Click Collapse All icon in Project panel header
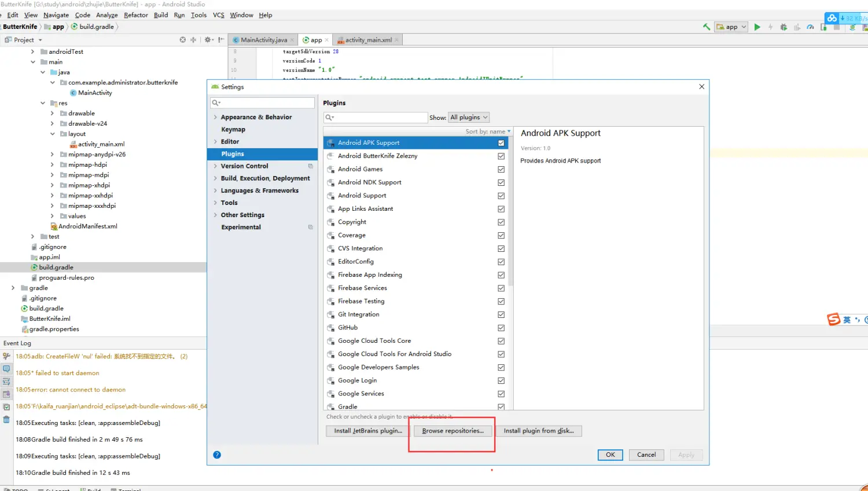 point(193,39)
